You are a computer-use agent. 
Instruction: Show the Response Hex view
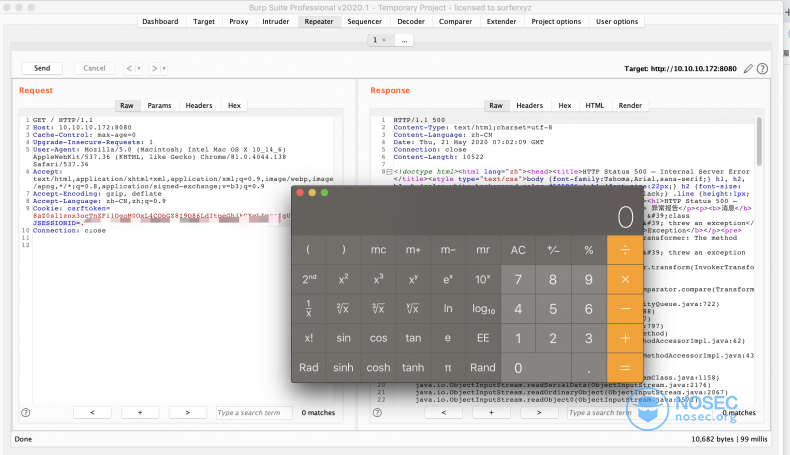(x=565, y=105)
